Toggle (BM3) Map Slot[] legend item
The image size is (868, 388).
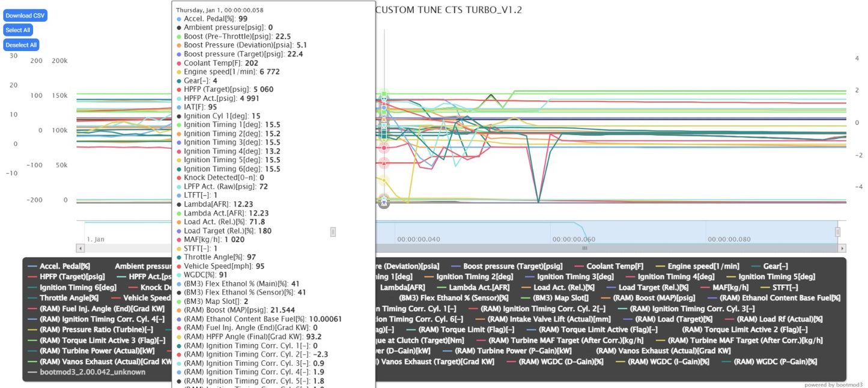pyautogui.click(x=560, y=298)
